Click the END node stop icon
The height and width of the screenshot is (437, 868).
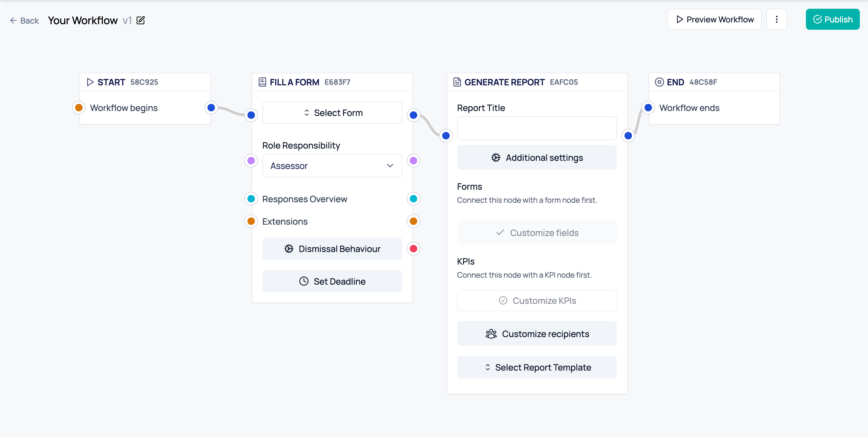point(659,82)
